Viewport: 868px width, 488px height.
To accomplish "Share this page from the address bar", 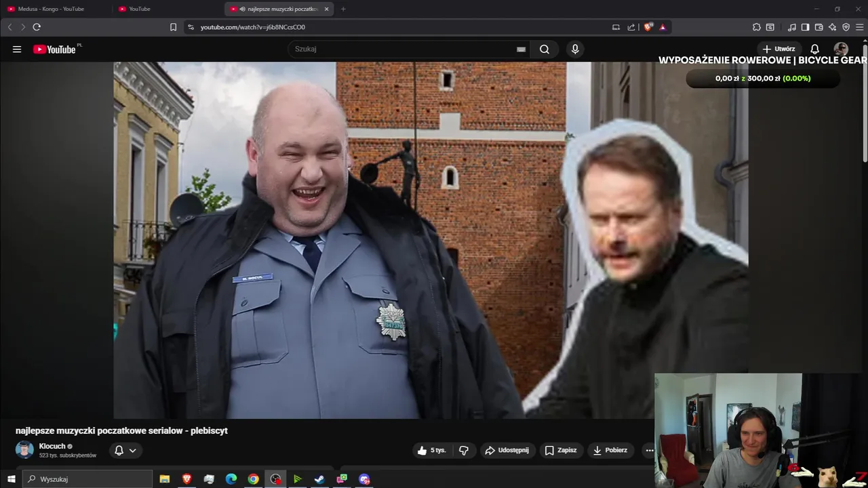I will coord(631,27).
